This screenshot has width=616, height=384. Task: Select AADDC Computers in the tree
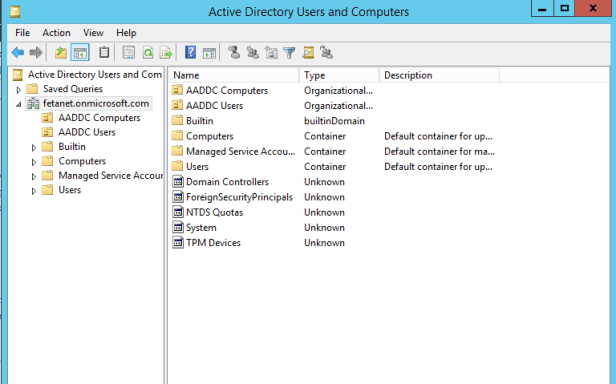coord(99,118)
